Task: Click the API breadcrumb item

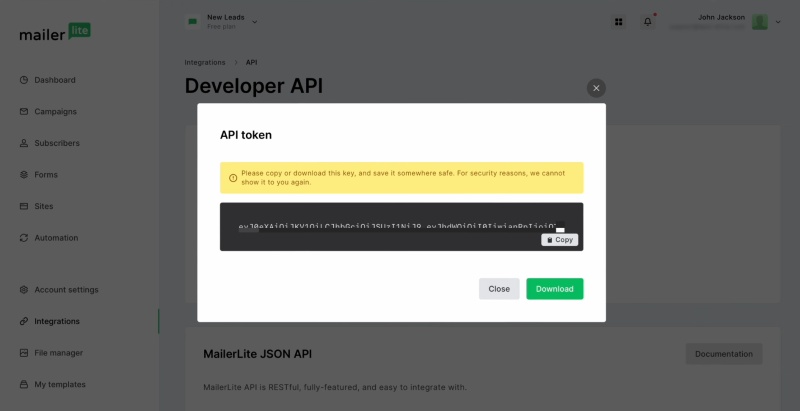Action: tap(252, 62)
